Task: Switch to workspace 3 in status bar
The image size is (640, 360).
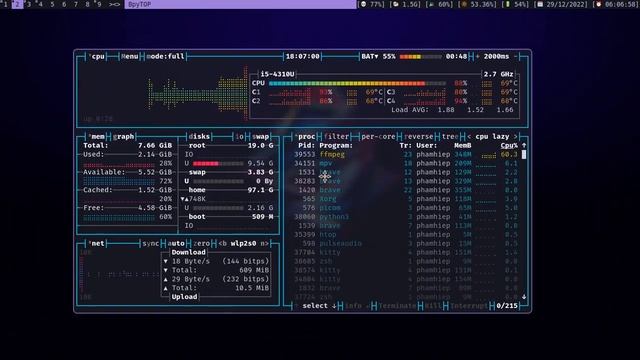Action: [x=29, y=4]
